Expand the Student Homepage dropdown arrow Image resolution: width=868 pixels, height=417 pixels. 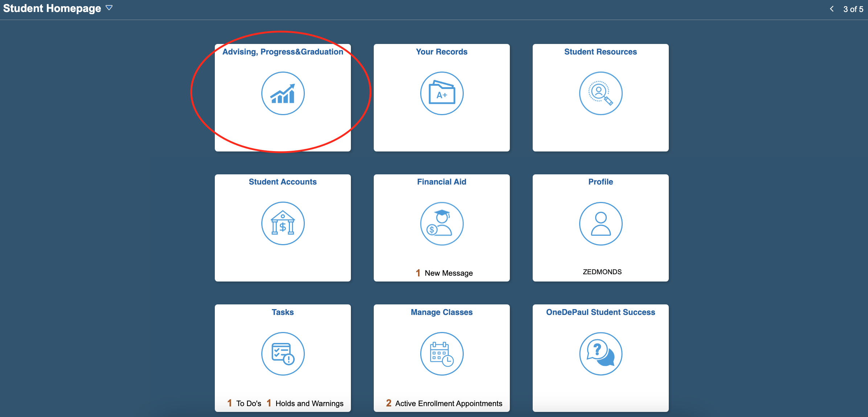pyautogui.click(x=109, y=8)
